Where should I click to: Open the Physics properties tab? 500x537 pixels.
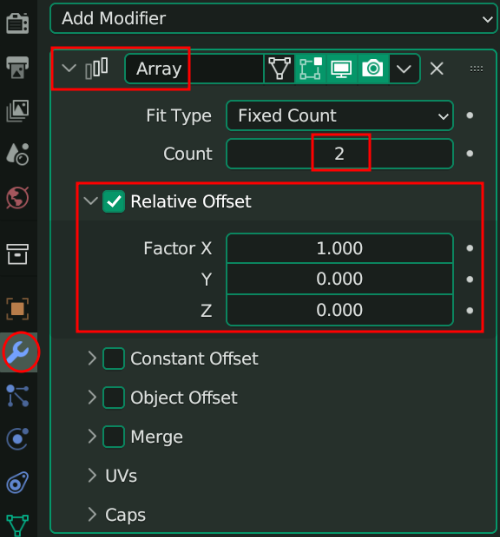18,439
